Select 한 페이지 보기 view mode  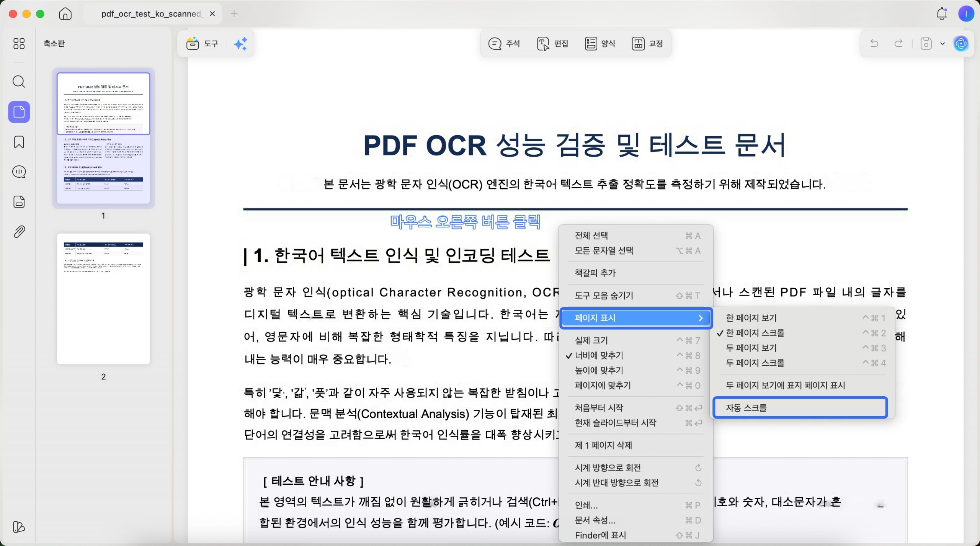[802, 318]
